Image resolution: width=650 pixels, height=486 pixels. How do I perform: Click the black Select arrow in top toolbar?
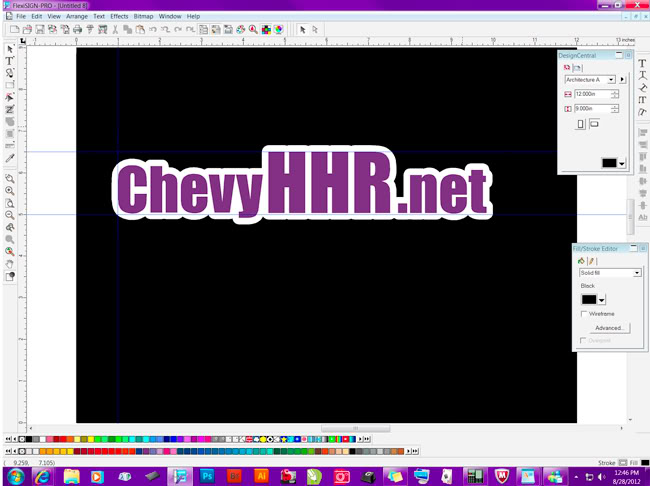pos(303,29)
